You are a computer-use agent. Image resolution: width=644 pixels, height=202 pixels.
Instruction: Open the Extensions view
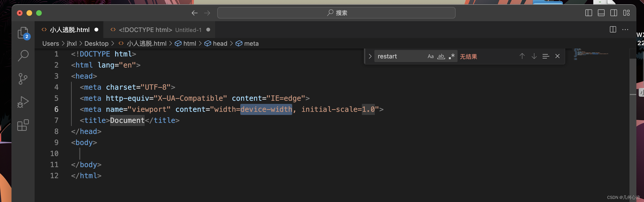[23, 125]
